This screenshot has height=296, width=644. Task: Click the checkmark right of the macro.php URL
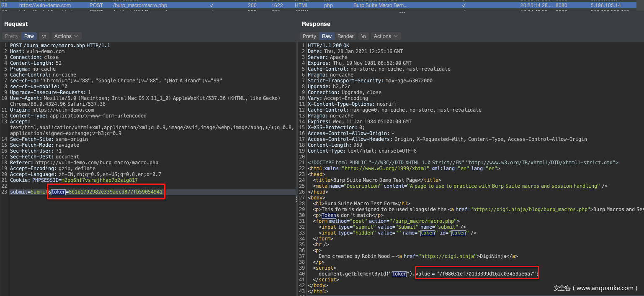pyautogui.click(x=211, y=5)
